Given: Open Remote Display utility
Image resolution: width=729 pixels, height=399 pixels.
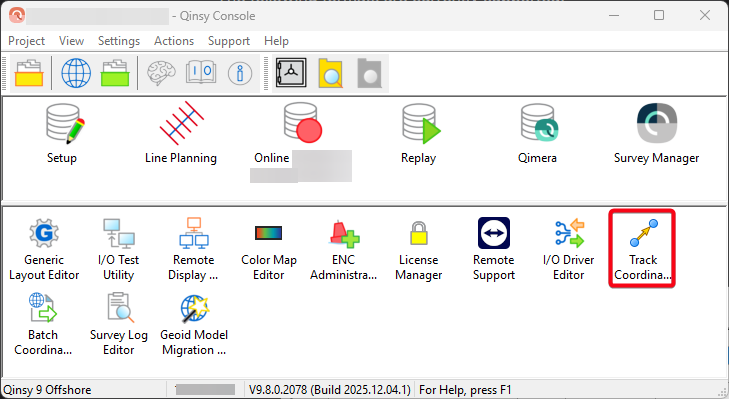Looking at the screenshot, I should point(193,250).
